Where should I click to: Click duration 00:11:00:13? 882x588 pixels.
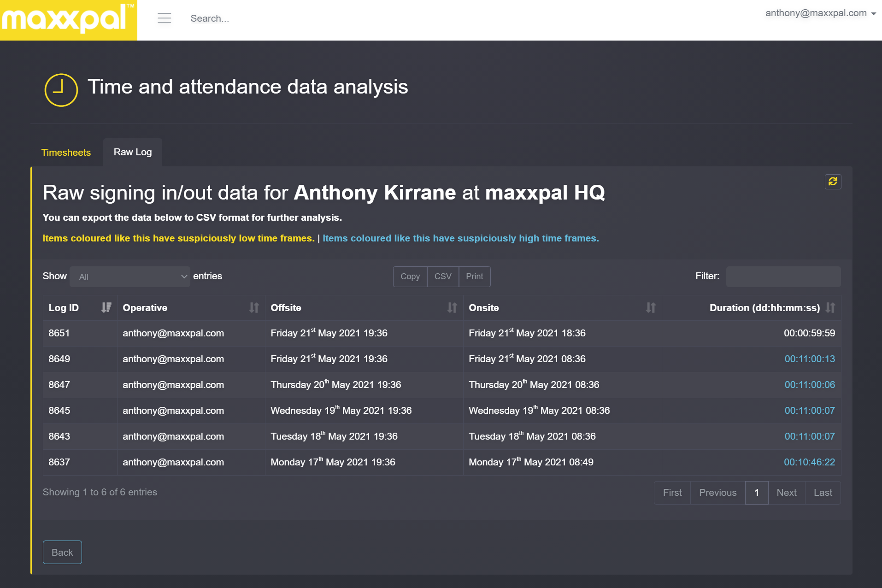pyautogui.click(x=810, y=359)
